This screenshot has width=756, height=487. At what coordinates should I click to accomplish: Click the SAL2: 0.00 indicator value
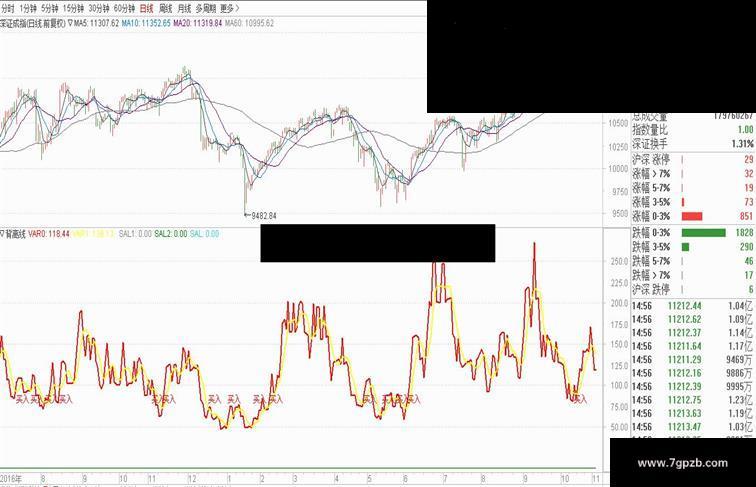(x=171, y=234)
